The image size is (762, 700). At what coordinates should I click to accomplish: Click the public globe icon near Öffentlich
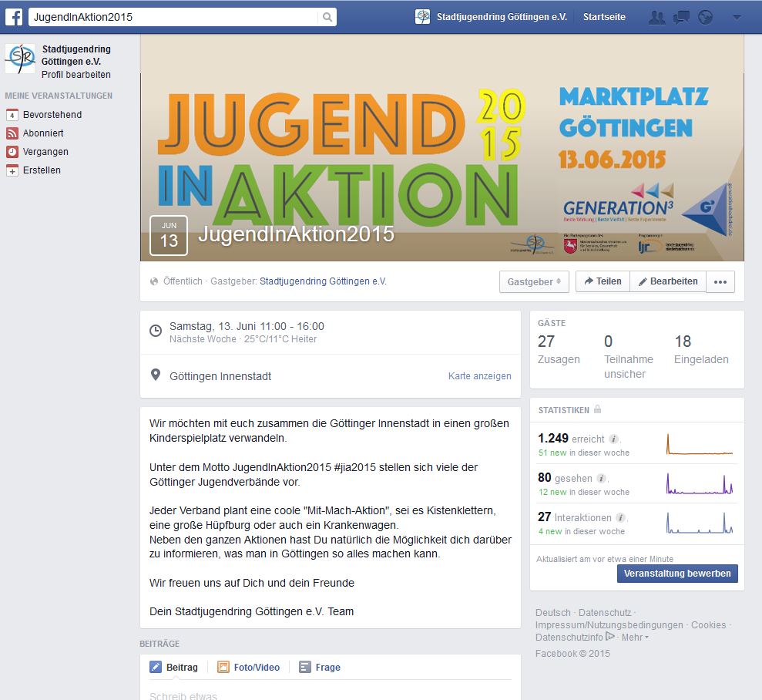click(154, 281)
